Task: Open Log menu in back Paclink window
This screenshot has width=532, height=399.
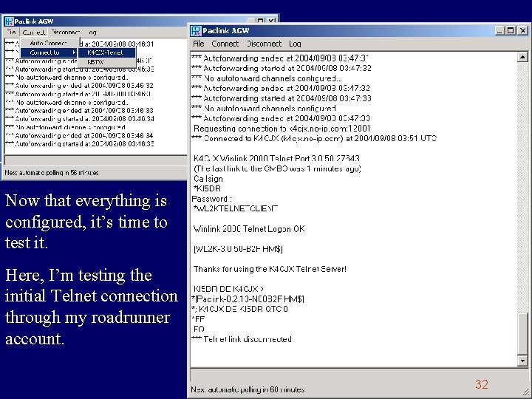Action: click(92, 32)
